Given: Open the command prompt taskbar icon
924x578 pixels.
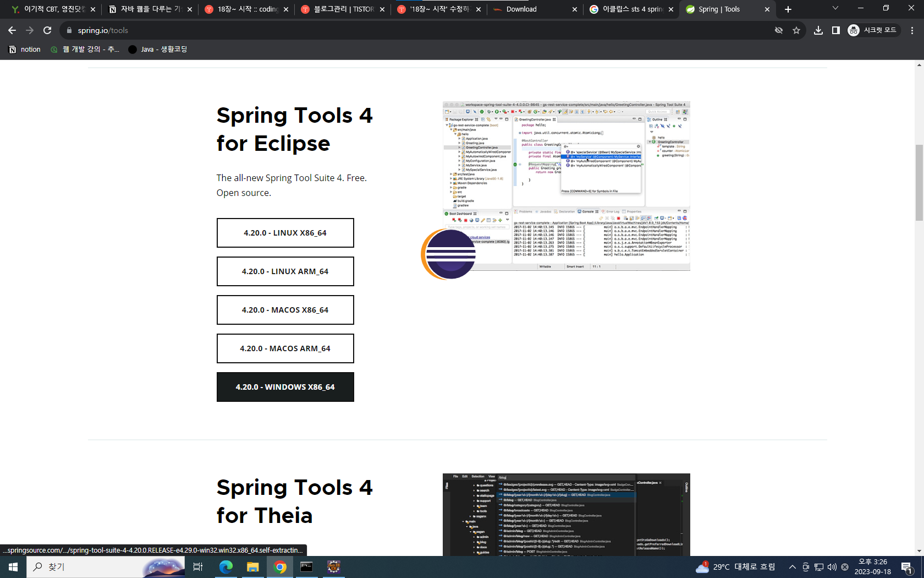Looking at the screenshot, I should tap(306, 567).
